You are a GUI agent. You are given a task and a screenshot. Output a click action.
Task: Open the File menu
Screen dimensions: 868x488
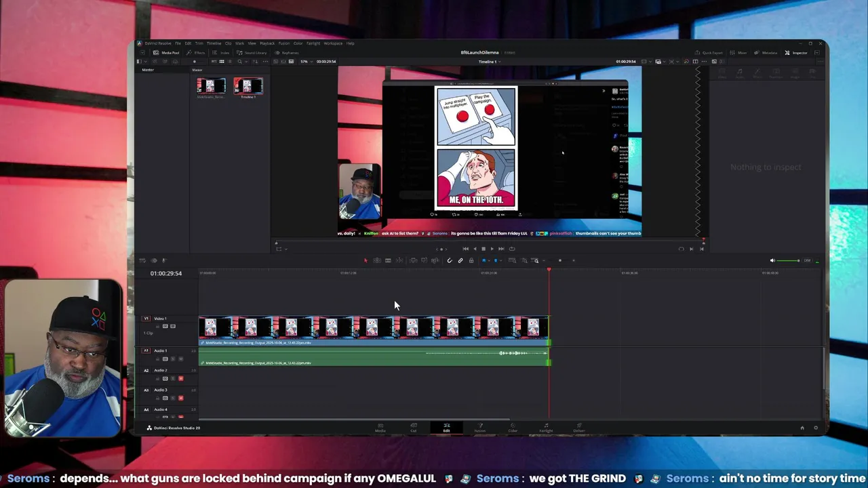[x=178, y=43]
